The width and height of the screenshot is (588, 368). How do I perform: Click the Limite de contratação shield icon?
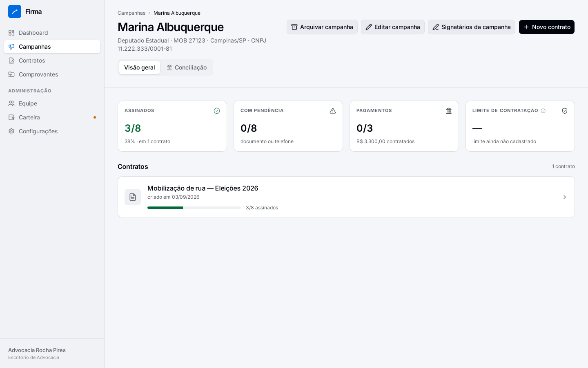565,111
